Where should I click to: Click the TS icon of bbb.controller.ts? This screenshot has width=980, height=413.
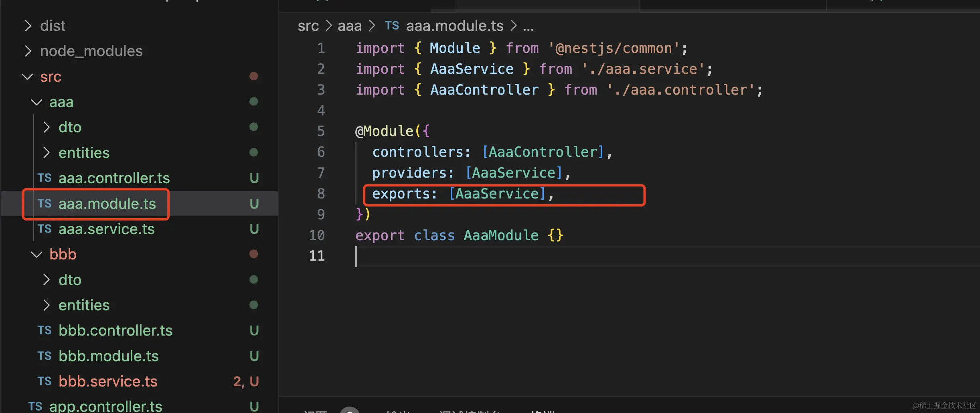pyautogui.click(x=45, y=330)
